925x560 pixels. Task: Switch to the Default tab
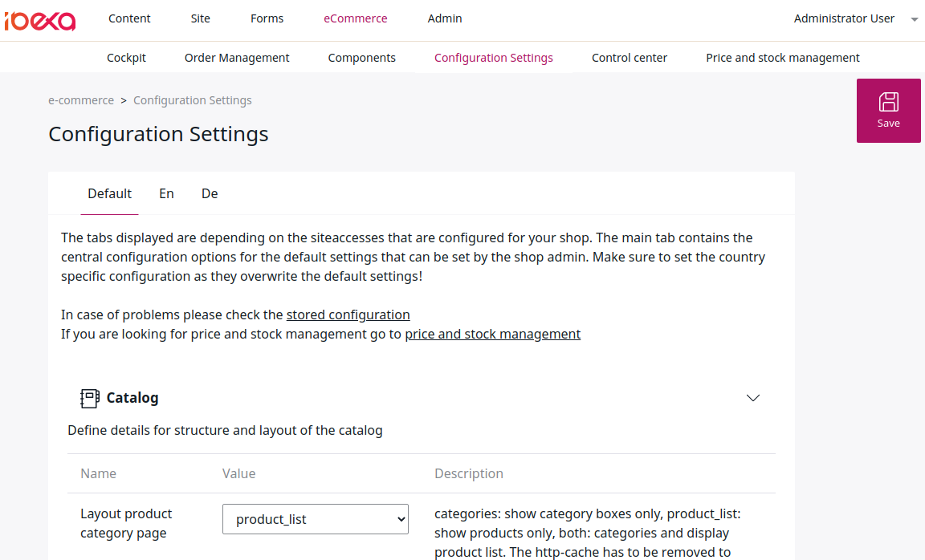110,194
